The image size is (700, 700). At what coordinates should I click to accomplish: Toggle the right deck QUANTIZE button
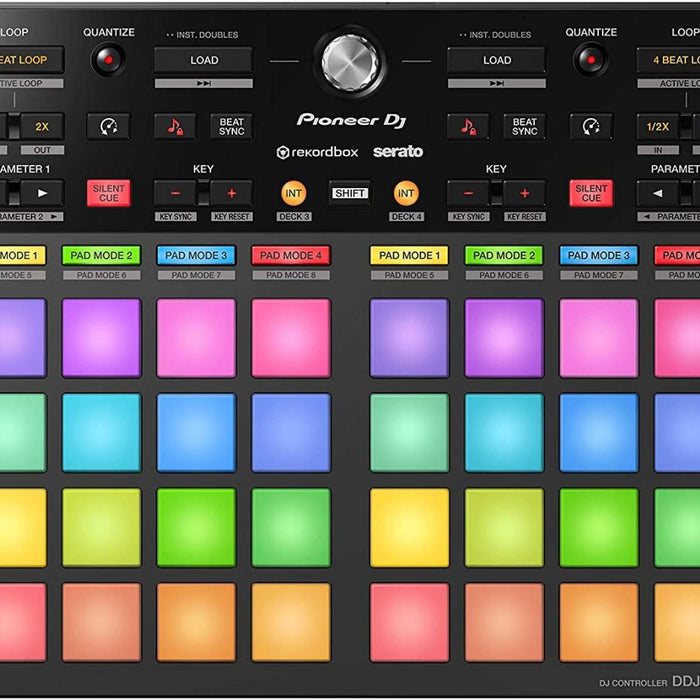(x=591, y=59)
